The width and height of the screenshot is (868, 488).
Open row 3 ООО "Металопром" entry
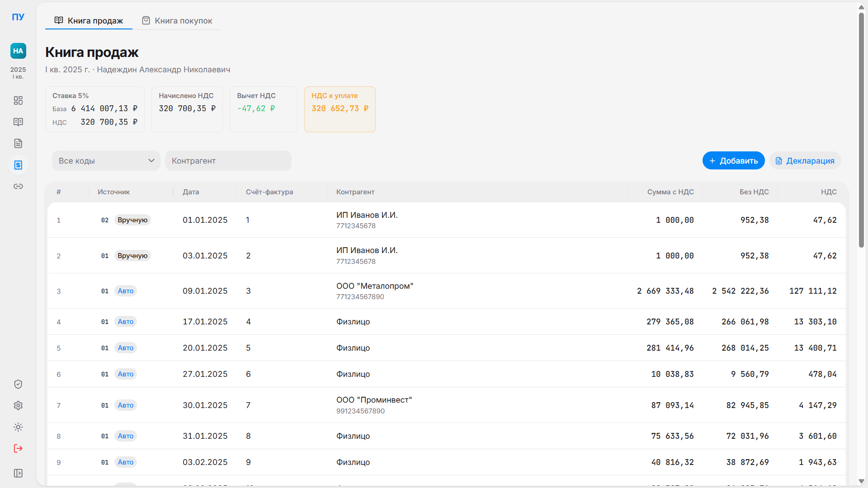374,291
